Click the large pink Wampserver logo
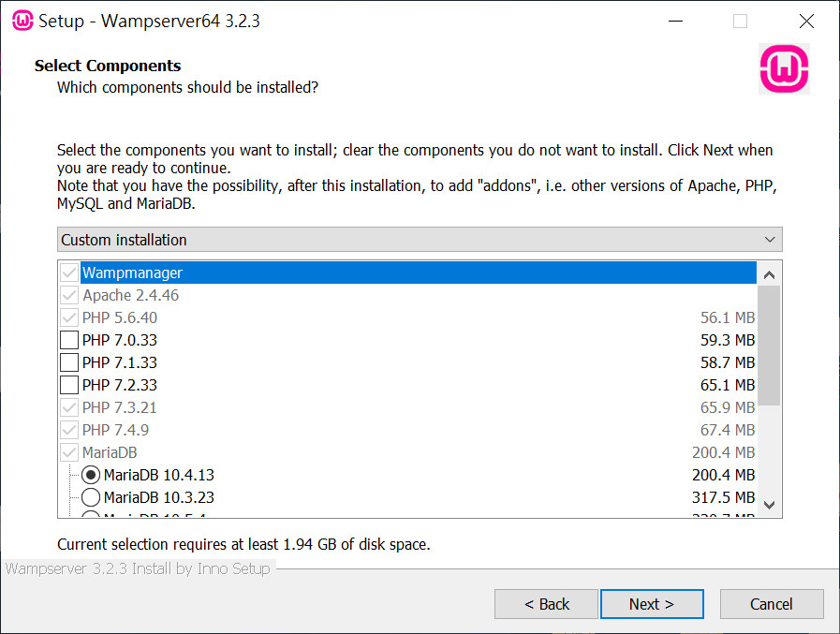The image size is (840, 634). [x=785, y=69]
